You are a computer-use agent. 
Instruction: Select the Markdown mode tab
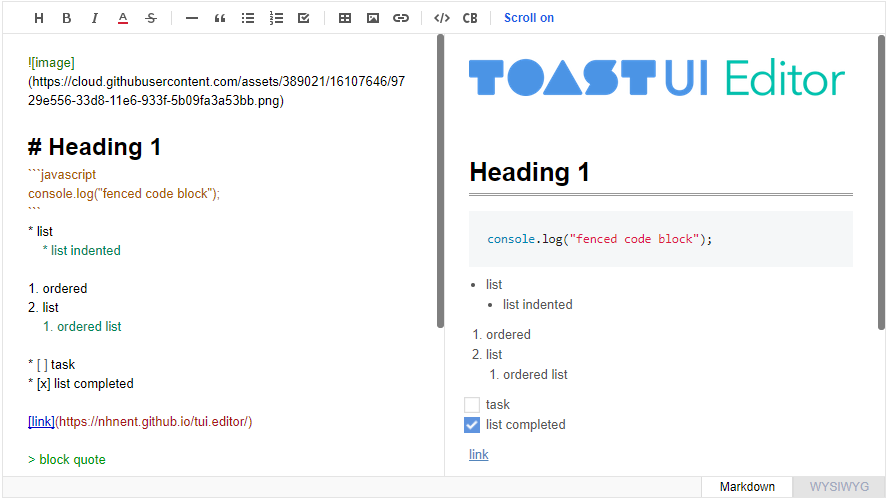point(747,487)
